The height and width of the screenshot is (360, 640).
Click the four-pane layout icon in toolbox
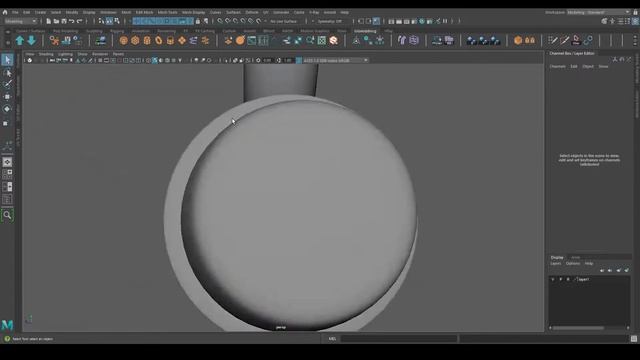[x=7, y=174]
